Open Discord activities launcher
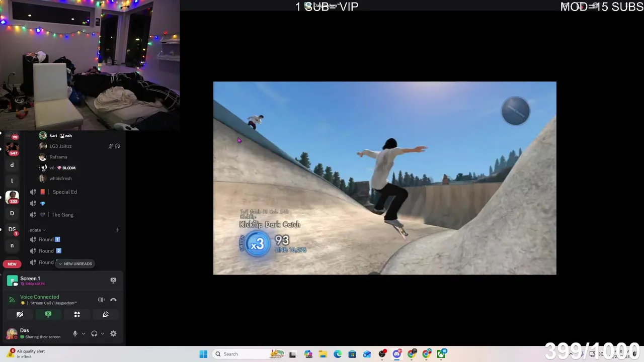 click(77, 314)
